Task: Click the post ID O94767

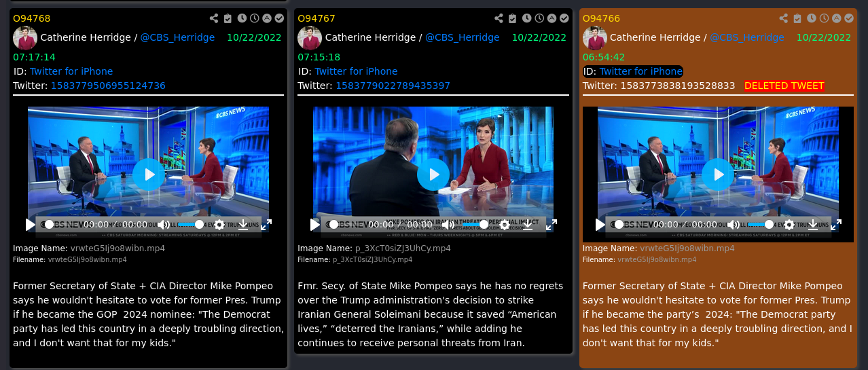Action: (317, 18)
